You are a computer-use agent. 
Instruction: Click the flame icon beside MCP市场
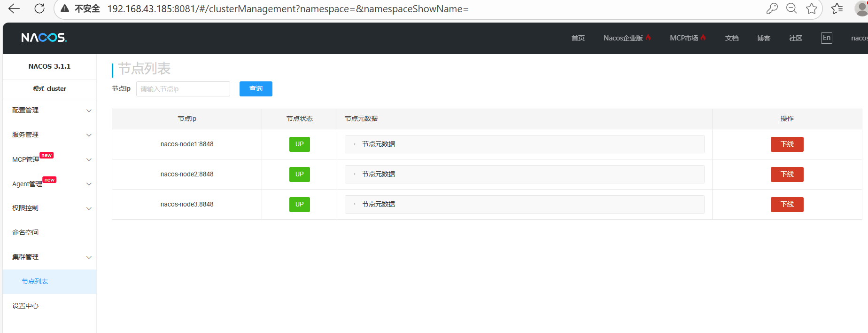(703, 38)
